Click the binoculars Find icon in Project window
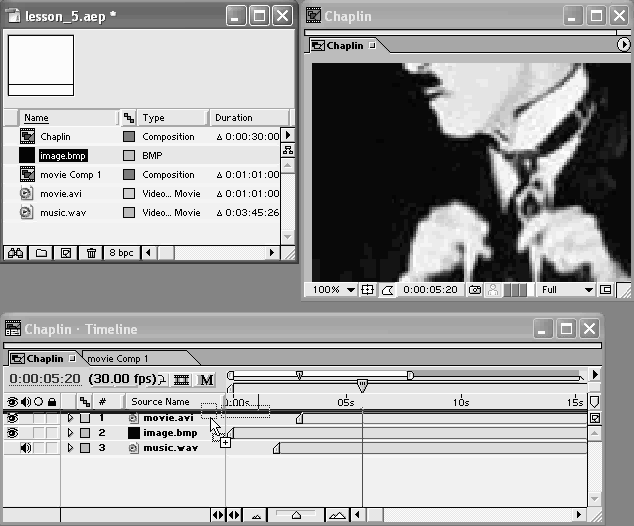The width and height of the screenshot is (634, 526). pyautogui.click(x=15, y=253)
